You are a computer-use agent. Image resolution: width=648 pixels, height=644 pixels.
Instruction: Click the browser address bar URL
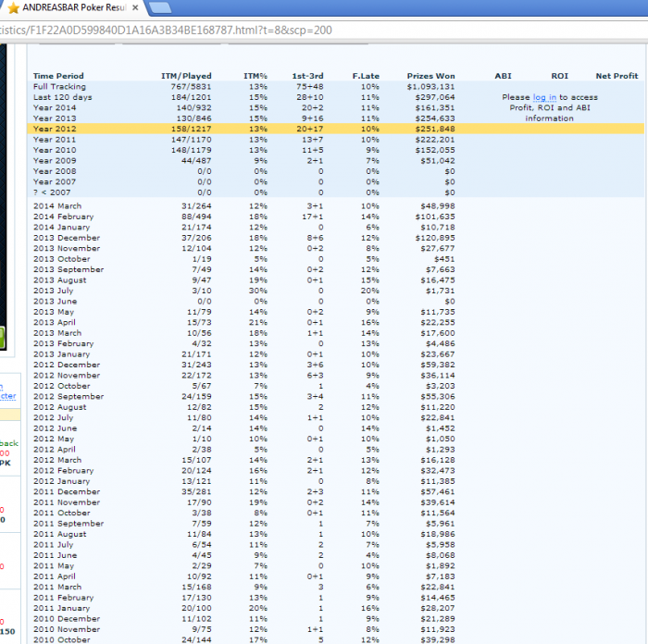coord(166,31)
